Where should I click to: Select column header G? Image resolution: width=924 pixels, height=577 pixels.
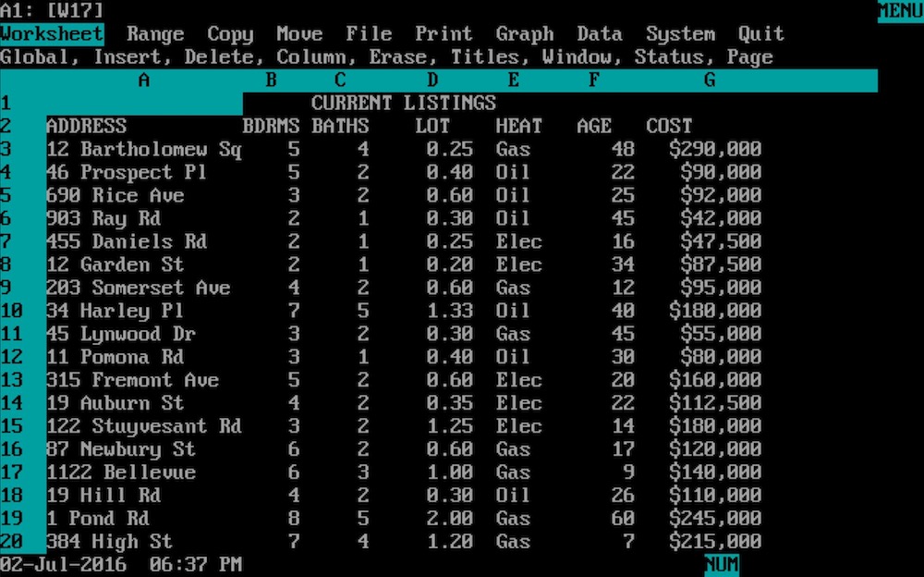pos(710,80)
